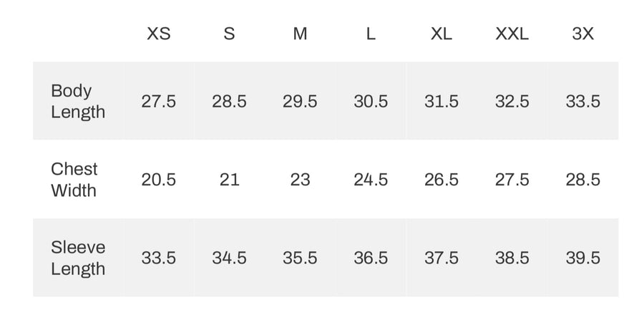Click the XXL size column header
Image resolution: width=644 pixels, height=330 pixels.
pyautogui.click(x=512, y=34)
